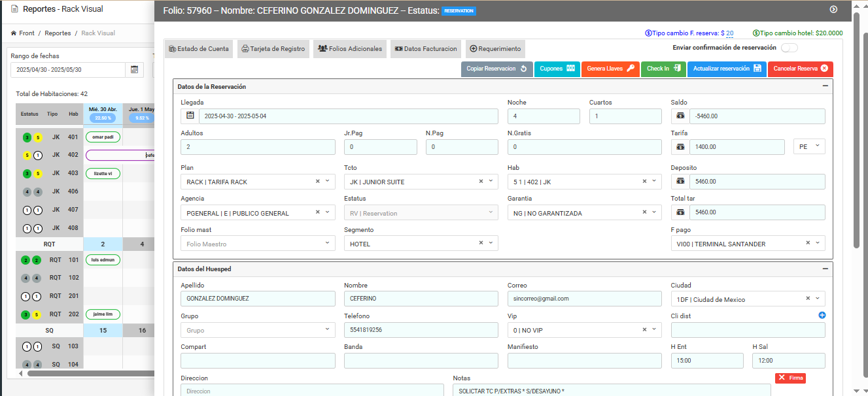868x396 pixels.
Task: Collapse the Datos de la Reservación section
Action: pos(825,86)
